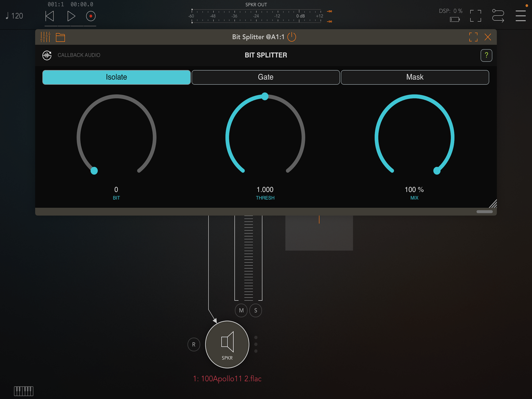Tap the BIT value 0

(x=116, y=189)
